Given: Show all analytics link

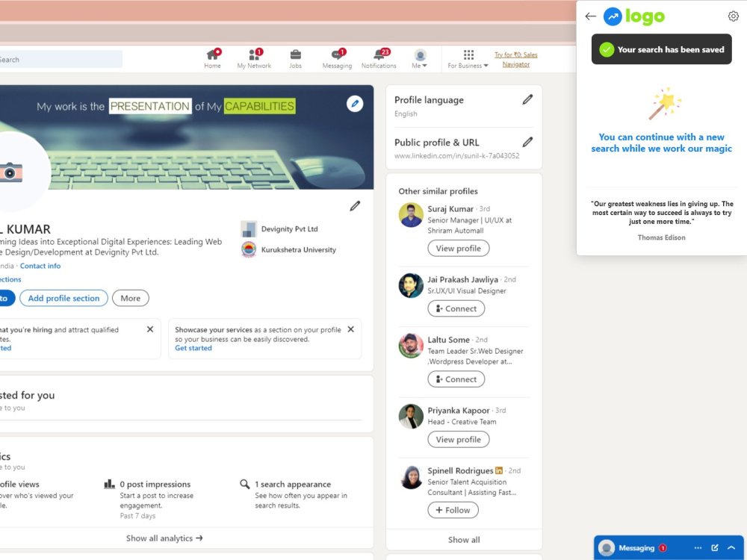Looking at the screenshot, I should tap(164, 538).
